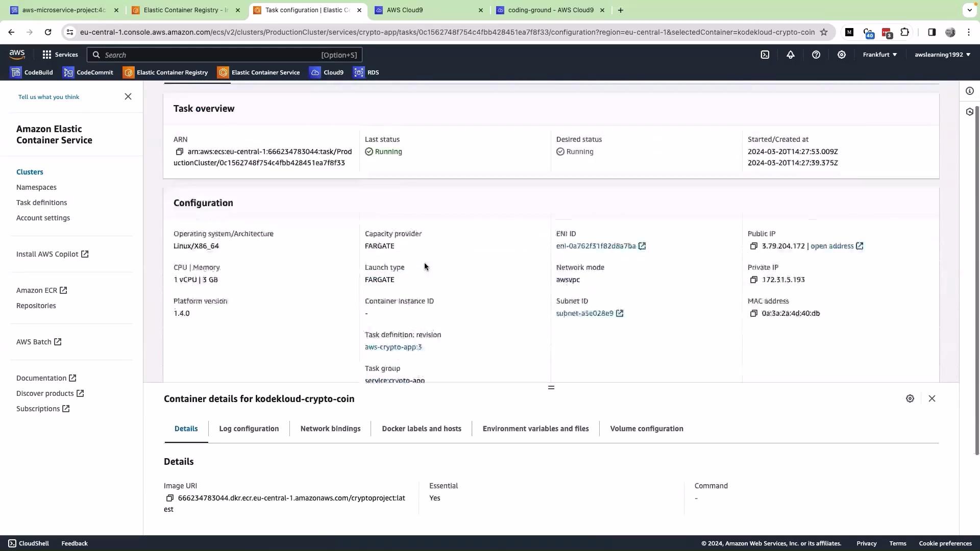Dismiss the 'Tell us what you think' banner

pos(128,96)
